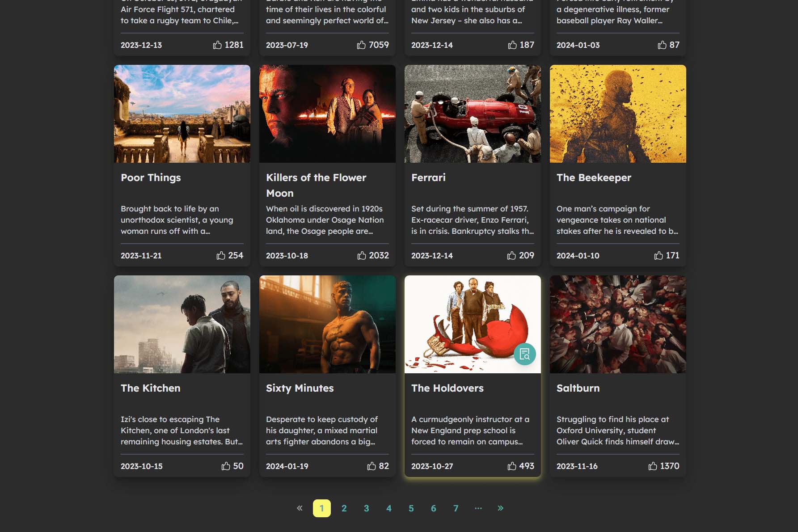Click release date 2024-01-03

(x=578, y=45)
